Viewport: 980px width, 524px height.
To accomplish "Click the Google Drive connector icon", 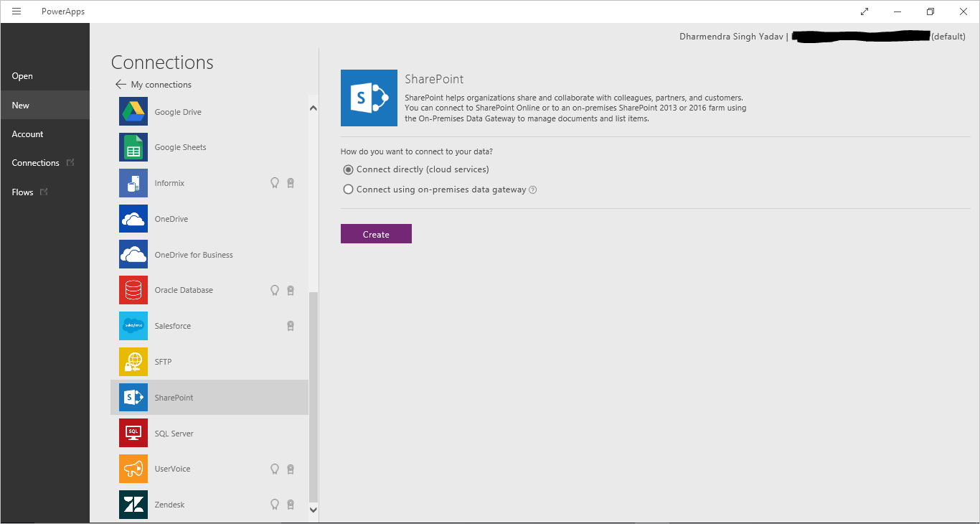I will coord(133,112).
